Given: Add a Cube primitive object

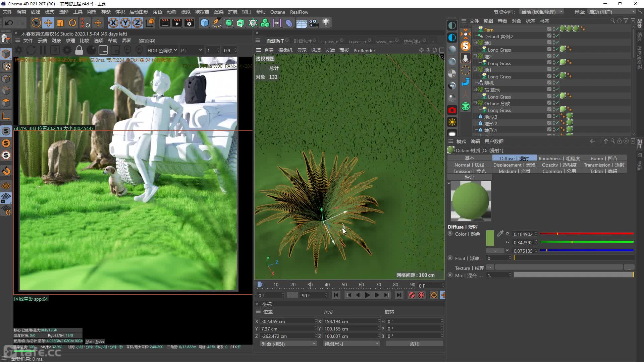Looking at the screenshot, I should 204,23.
